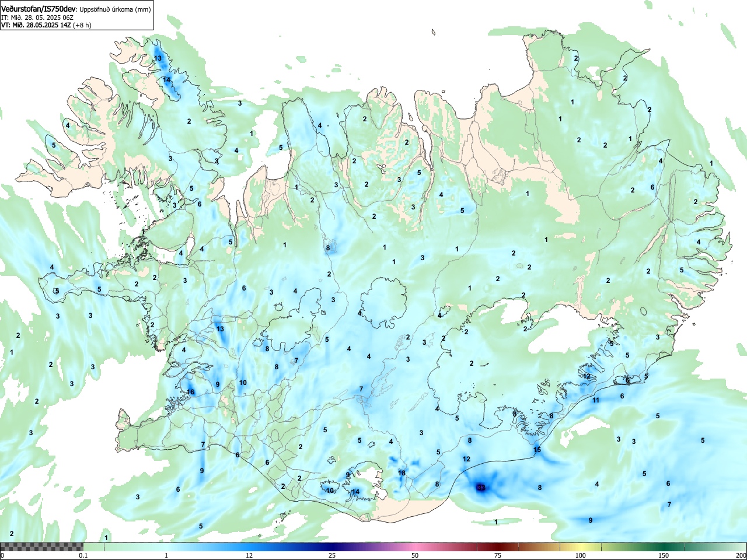Click the 75 label on the color scale
This screenshot has width=747, height=560.
click(497, 555)
